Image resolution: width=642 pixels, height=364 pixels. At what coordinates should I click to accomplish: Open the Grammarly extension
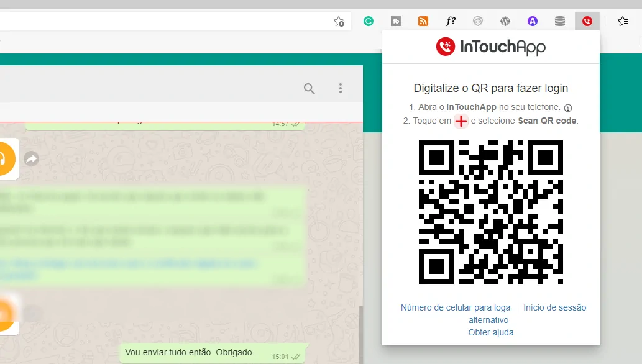click(369, 21)
